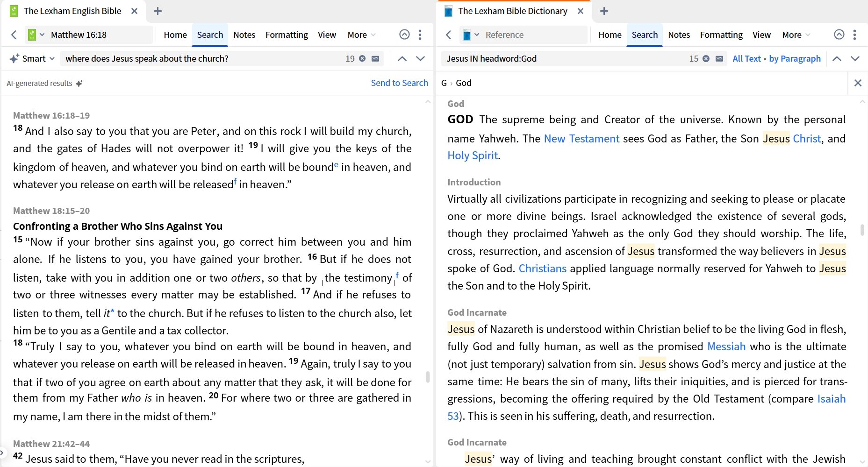Add a new tab next to Lexham Bible Dictionary

(604, 11)
